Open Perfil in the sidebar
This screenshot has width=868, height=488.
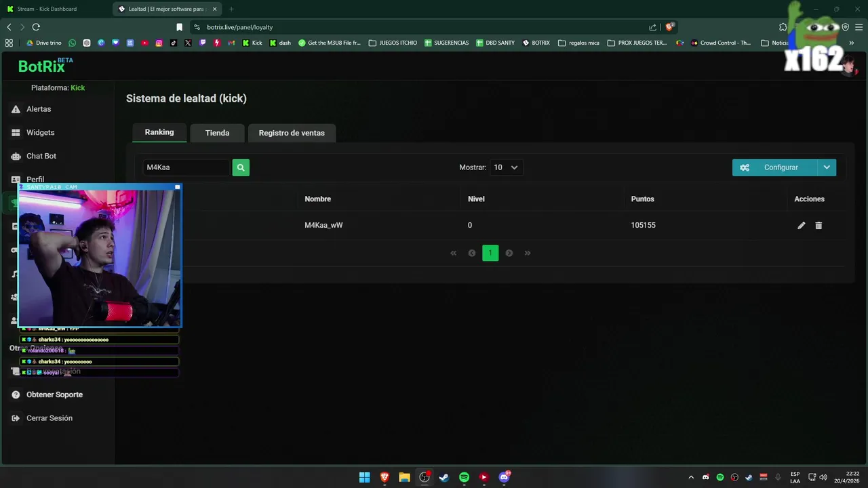pos(35,180)
